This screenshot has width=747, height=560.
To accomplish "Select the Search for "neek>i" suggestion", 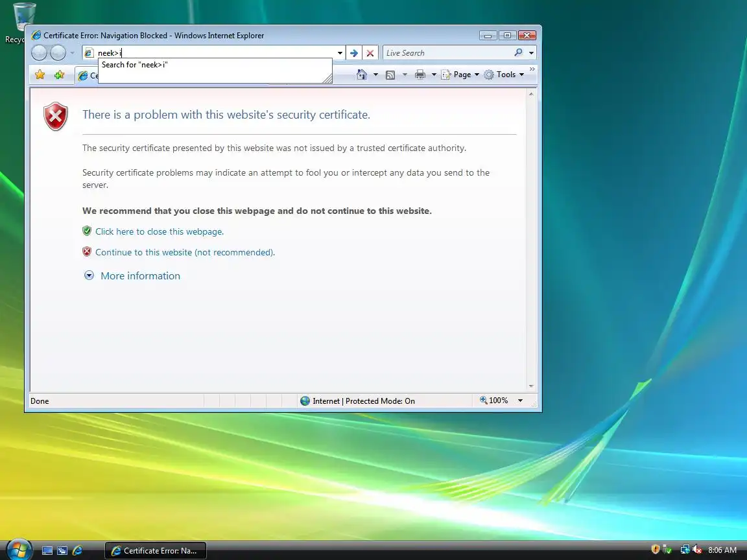I will [x=215, y=65].
